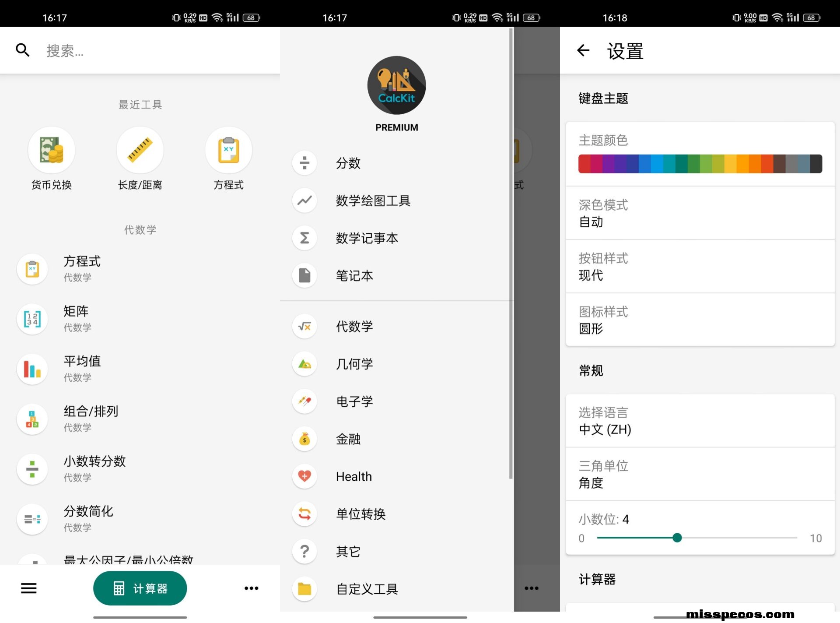Open 其它 question mark icon
This screenshot has height=623, width=840.
(x=304, y=551)
